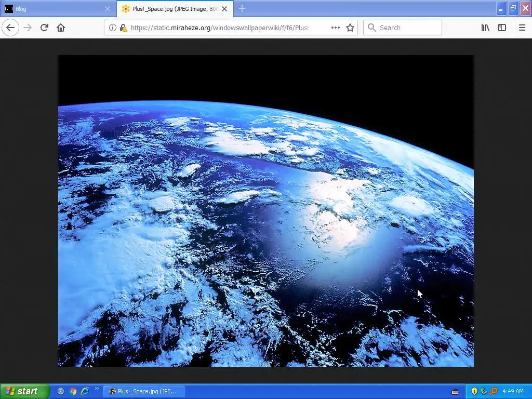Switch to the Blog tab
This screenshot has height=399, width=532.
coord(58,9)
